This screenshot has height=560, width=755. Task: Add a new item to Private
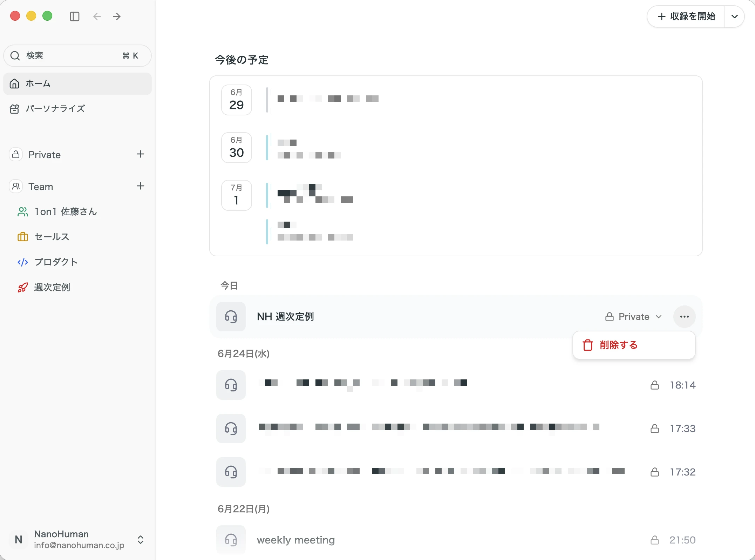tap(141, 154)
